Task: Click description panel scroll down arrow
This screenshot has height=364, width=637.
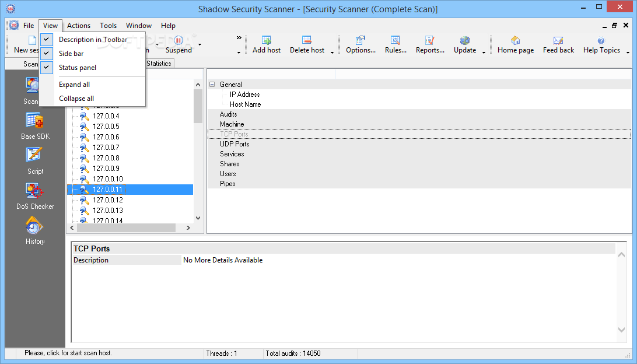Action: (x=621, y=330)
